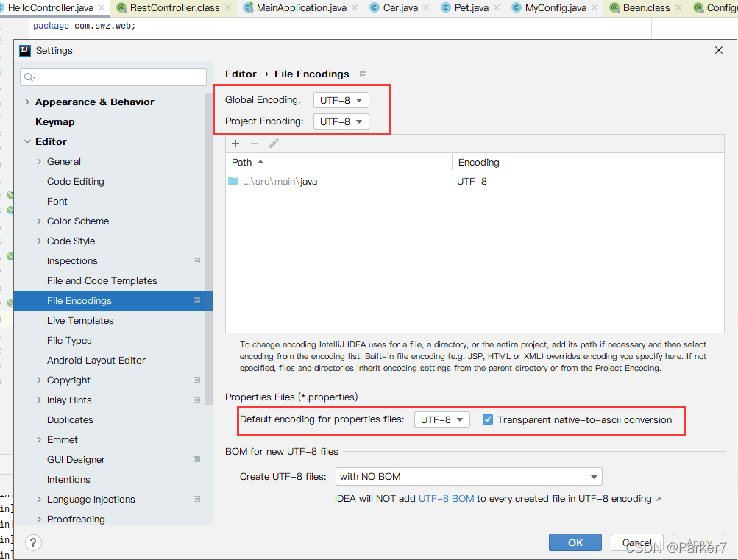Open the Project Encoding dropdown
The image size is (738, 560).
341,121
